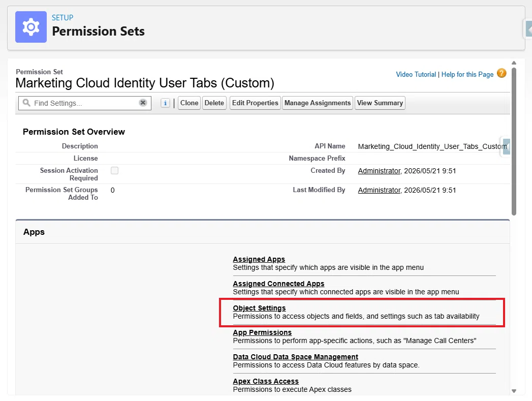Click the Permission Set Groups Added To value 0
Screen dimensions: 532x401
(x=113, y=190)
